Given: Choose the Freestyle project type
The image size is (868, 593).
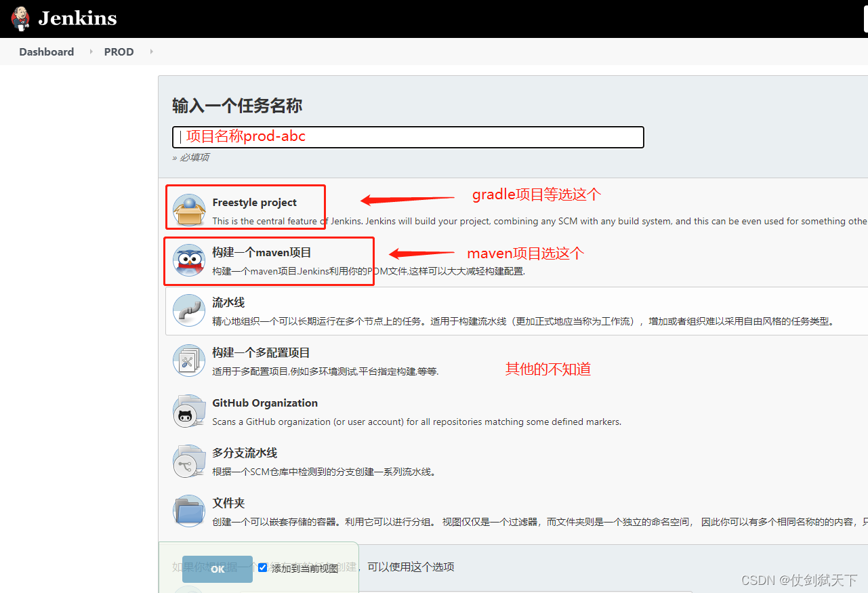Looking at the screenshot, I should (x=253, y=202).
